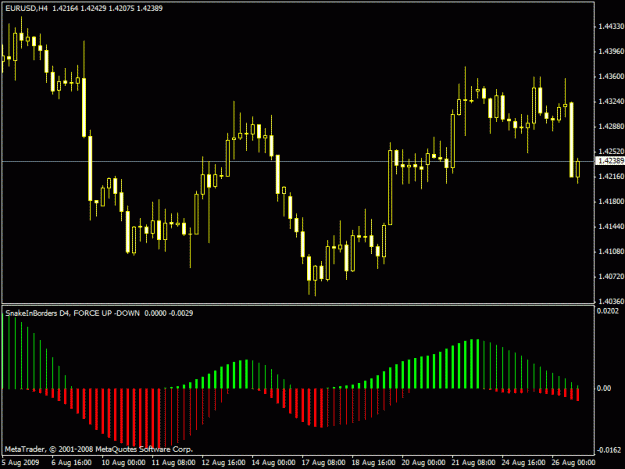Image resolution: width=625 pixels, height=469 pixels.
Task: Click the 24 Aug 16:00 time label
Action: [523, 463]
